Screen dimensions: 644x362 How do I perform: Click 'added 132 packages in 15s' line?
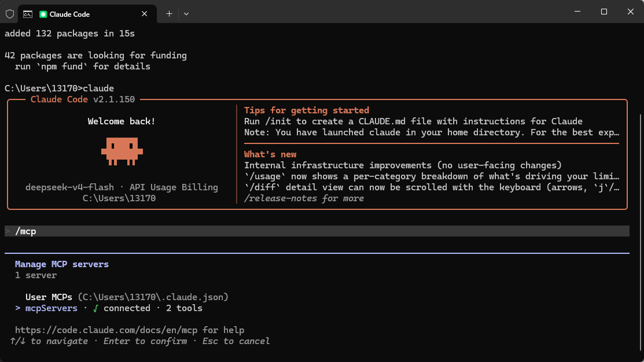pos(69,34)
